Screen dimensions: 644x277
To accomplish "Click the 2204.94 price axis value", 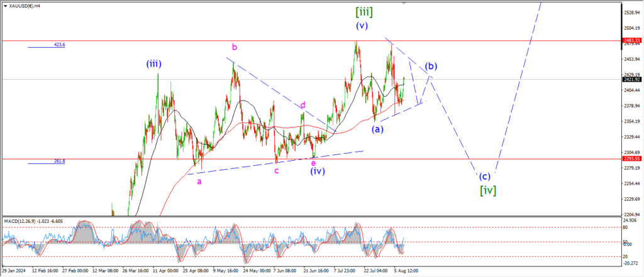I will [x=632, y=214].
